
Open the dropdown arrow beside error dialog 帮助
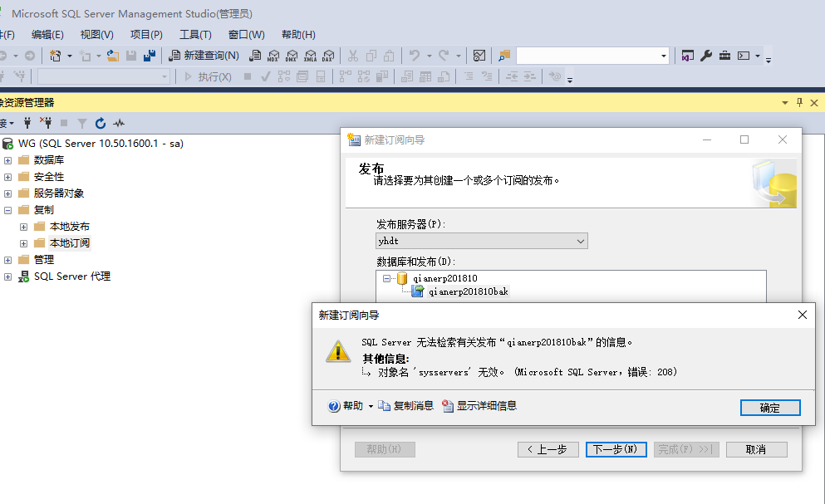point(371,406)
